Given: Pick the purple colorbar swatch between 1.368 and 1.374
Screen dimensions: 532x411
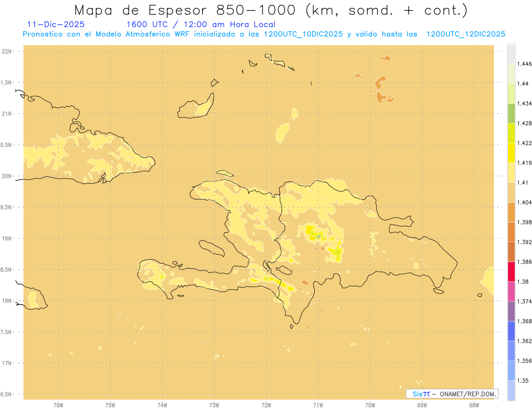Looking at the screenshot, I should click(511, 311).
